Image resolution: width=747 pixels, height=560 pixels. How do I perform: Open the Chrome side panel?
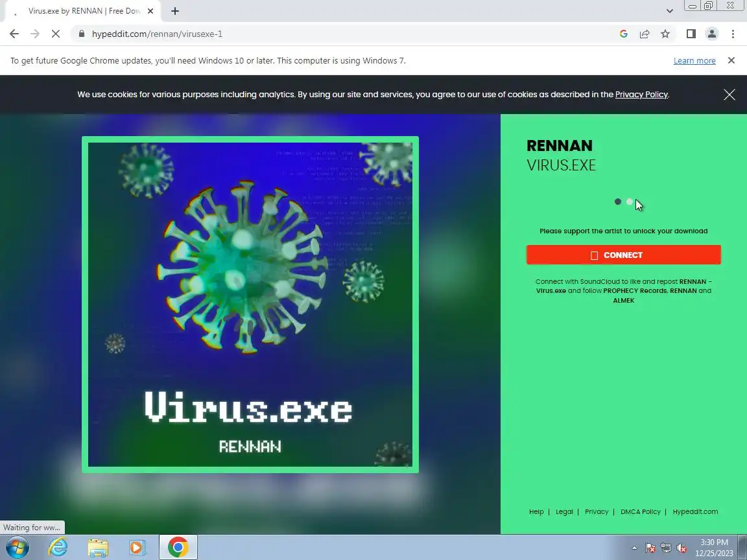691,34
